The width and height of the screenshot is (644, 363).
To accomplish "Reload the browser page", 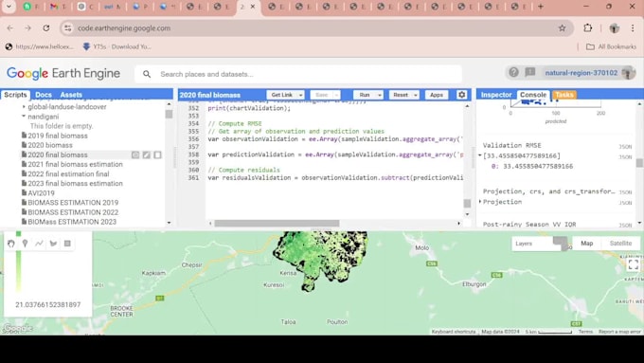I will tap(46, 27).
